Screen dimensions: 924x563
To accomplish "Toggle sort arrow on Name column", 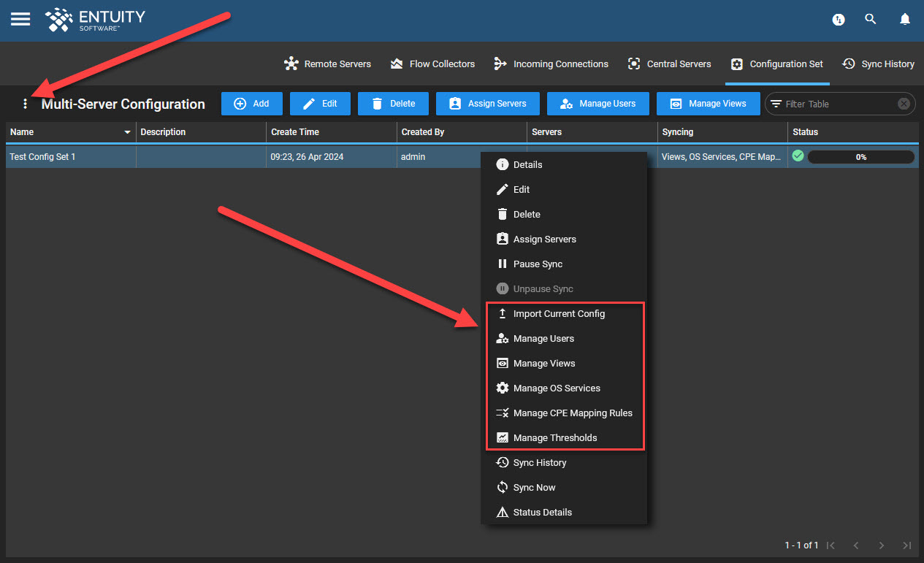I will tap(128, 132).
